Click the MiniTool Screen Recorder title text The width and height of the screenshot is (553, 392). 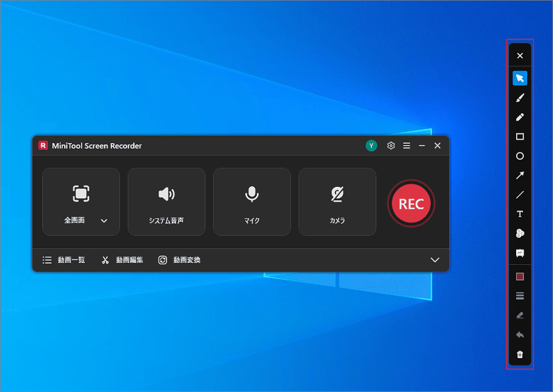coord(96,146)
